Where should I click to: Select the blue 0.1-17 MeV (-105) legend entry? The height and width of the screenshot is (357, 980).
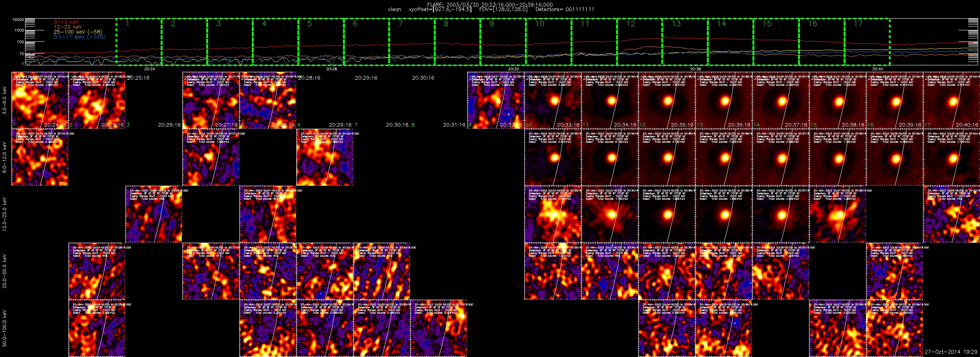79,37
